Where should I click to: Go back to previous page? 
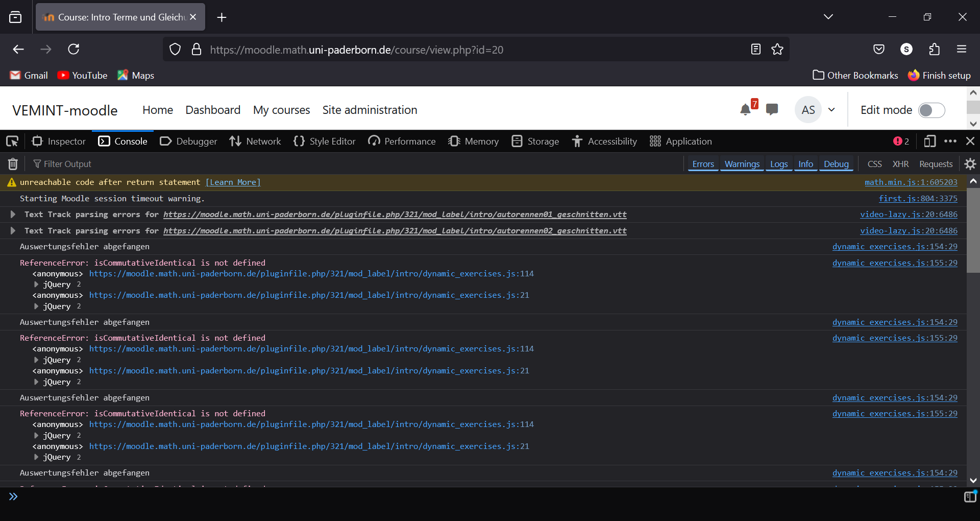click(x=18, y=49)
